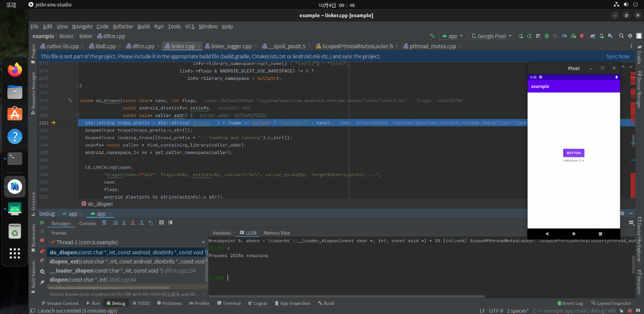Click the Search Everywhere magnifier icon
The height and width of the screenshot is (314, 644).
[x=621, y=36]
